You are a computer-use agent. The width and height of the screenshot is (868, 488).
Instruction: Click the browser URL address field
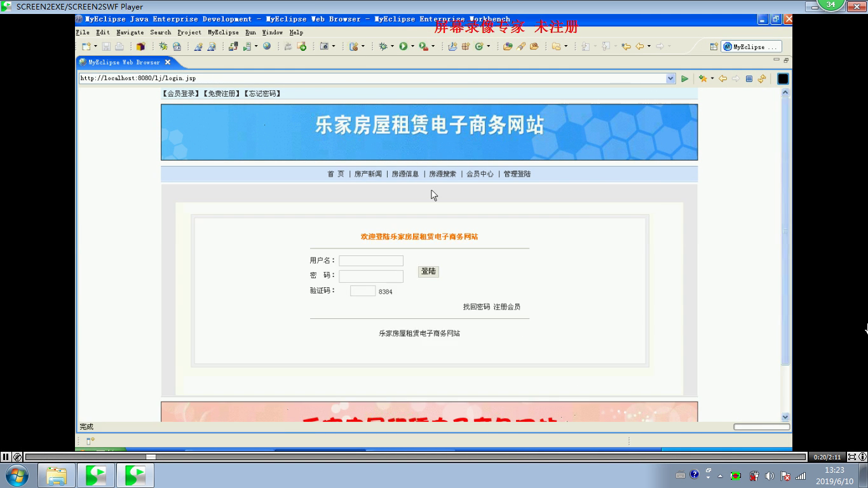[x=372, y=78]
